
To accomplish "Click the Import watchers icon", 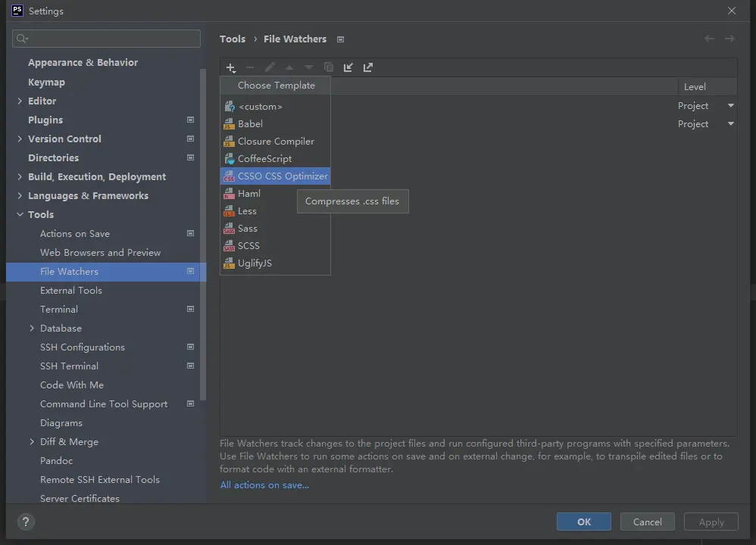I will tap(348, 67).
